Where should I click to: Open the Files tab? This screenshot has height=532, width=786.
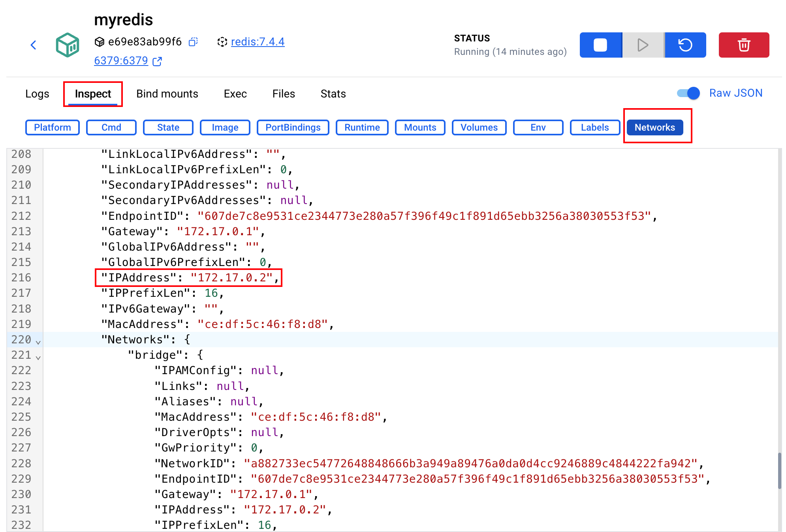click(x=284, y=94)
